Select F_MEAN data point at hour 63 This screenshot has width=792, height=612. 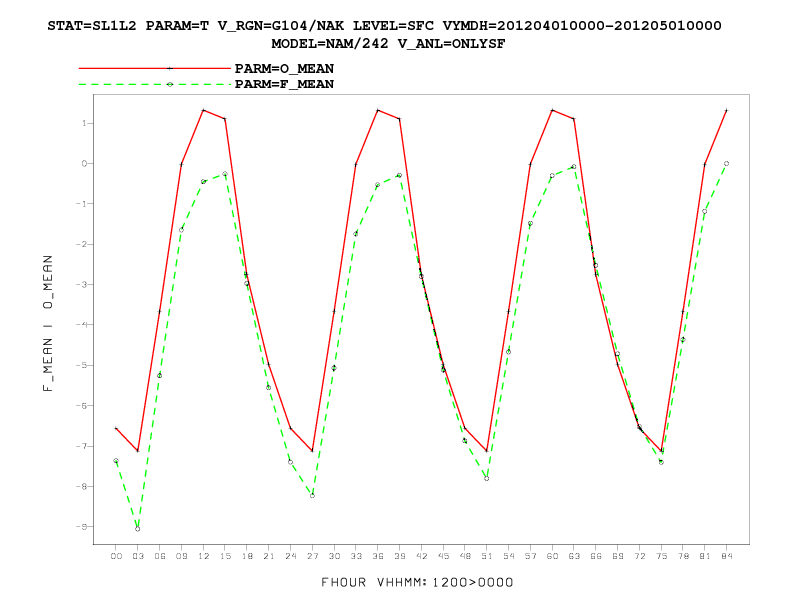click(574, 167)
